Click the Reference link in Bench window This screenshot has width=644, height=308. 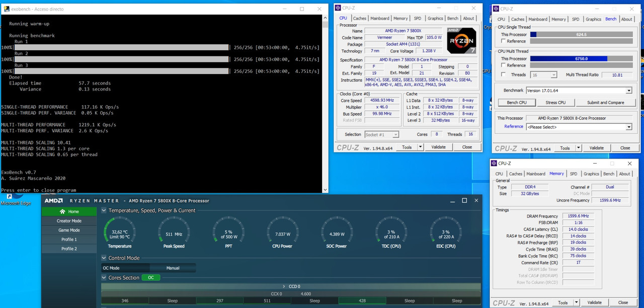514,126
